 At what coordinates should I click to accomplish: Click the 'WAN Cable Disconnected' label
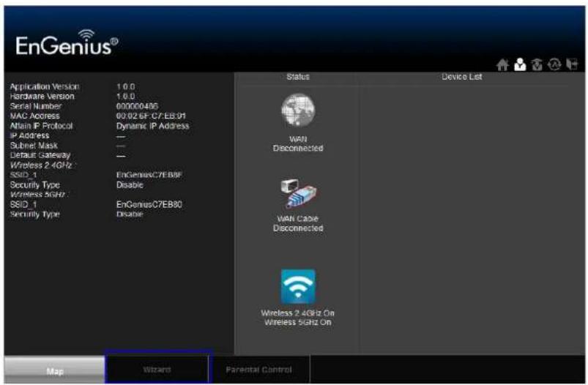298,223
